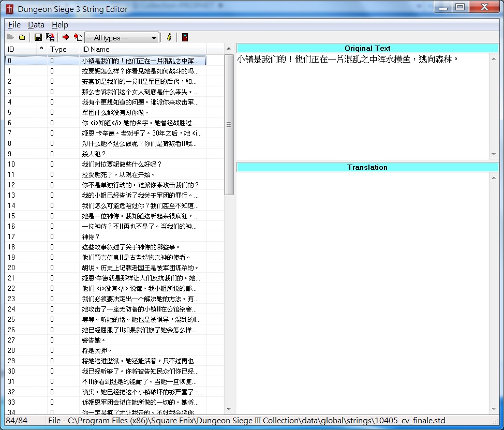Select row 28 '将她关押。'
This screenshot has height=430, width=504.
pos(106,350)
